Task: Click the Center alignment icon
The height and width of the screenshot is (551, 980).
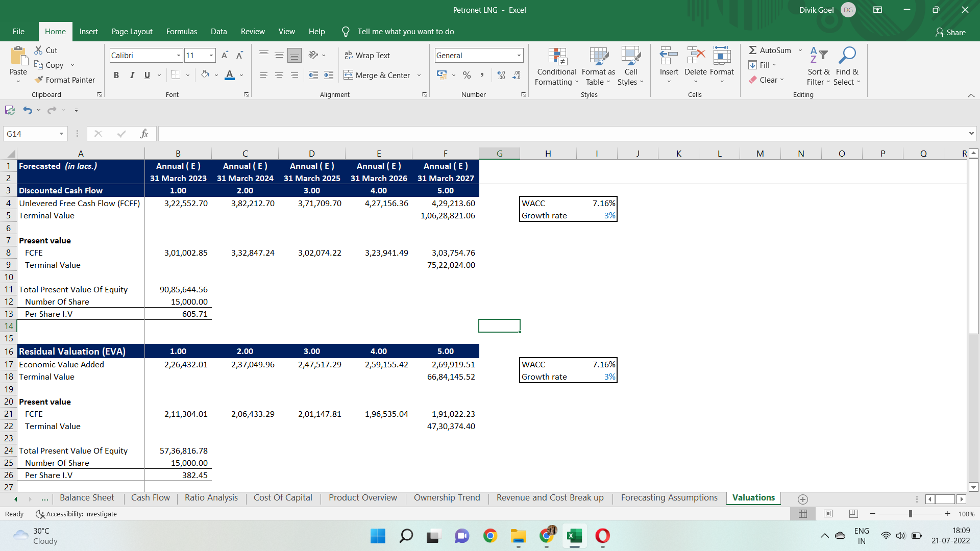Action: click(279, 75)
